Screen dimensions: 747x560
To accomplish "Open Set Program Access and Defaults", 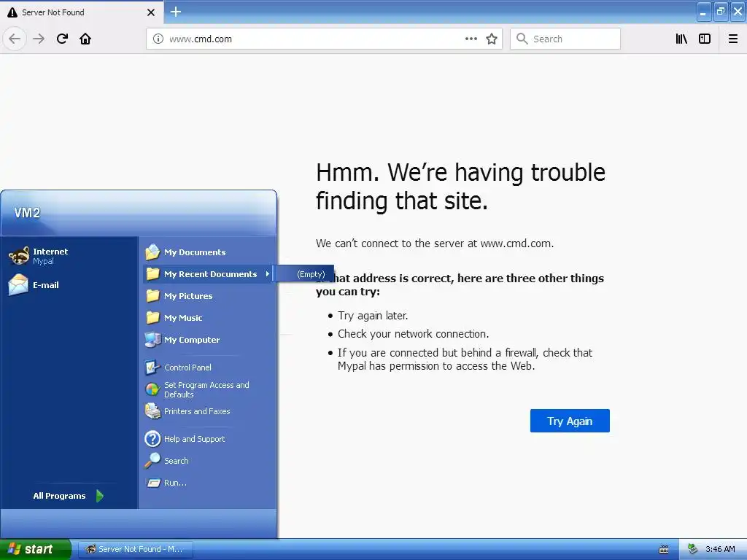I will coord(208,389).
